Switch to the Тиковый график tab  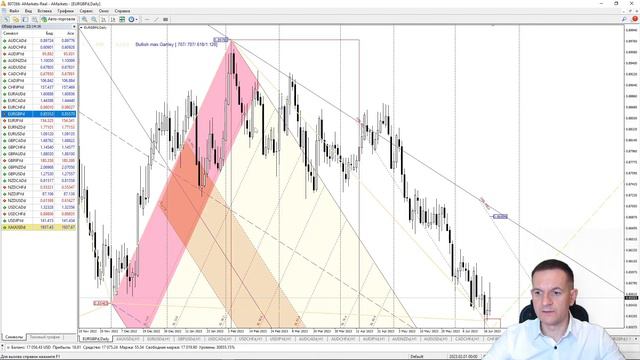45,337
